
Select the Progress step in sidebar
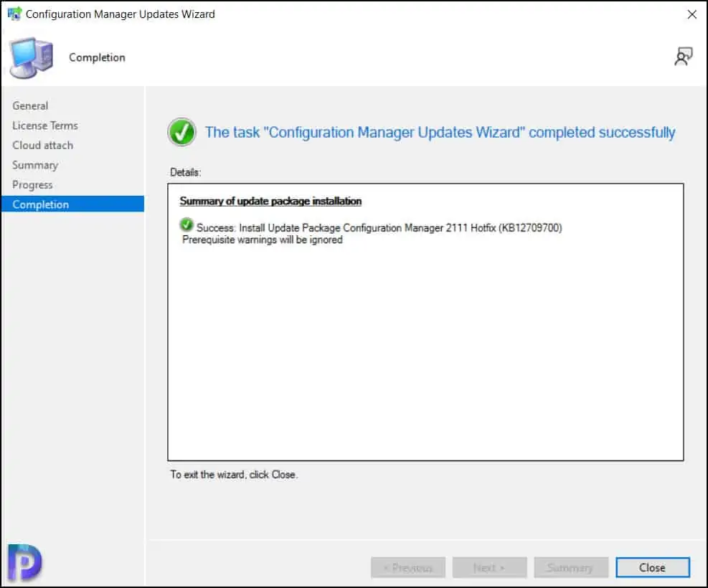pyautogui.click(x=32, y=185)
